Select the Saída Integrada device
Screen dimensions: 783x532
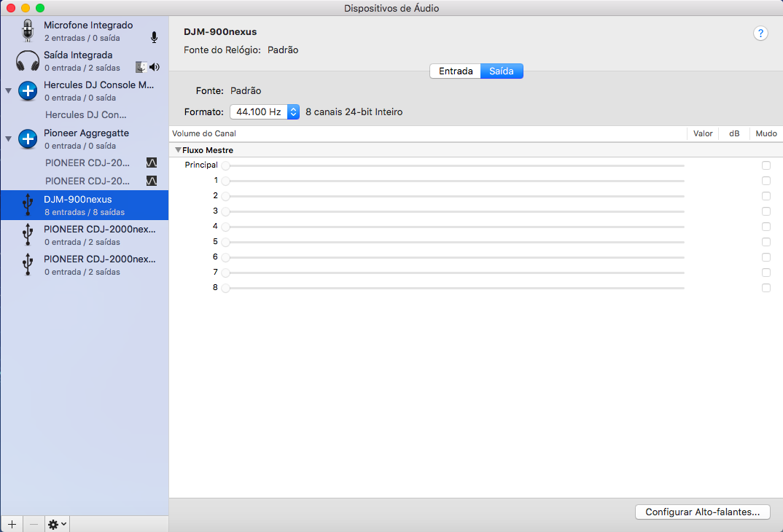coord(85,61)
